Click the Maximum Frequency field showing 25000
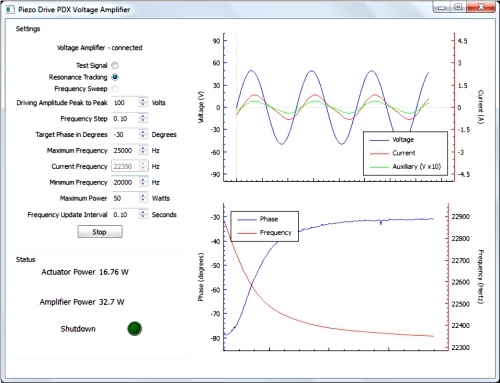The height and width of the screenshot is (383, 500). point(125,150)
